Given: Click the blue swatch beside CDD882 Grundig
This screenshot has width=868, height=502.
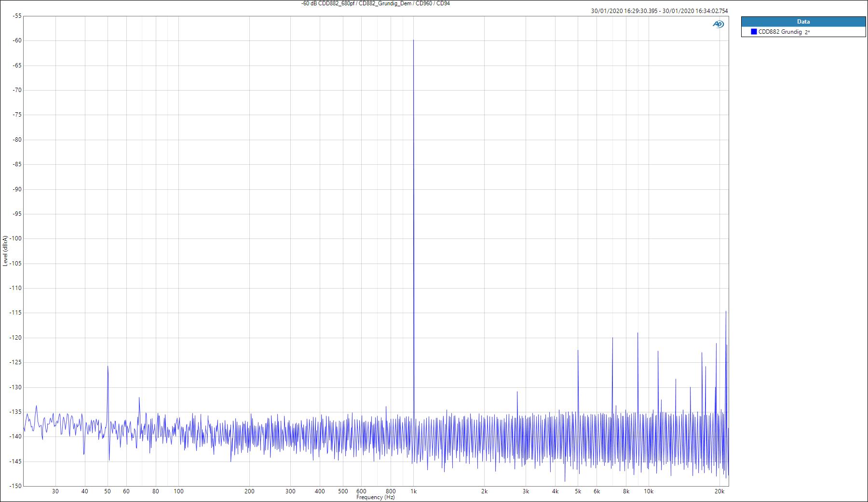Looking at the screenshot, I should click(x=754, y=32).
